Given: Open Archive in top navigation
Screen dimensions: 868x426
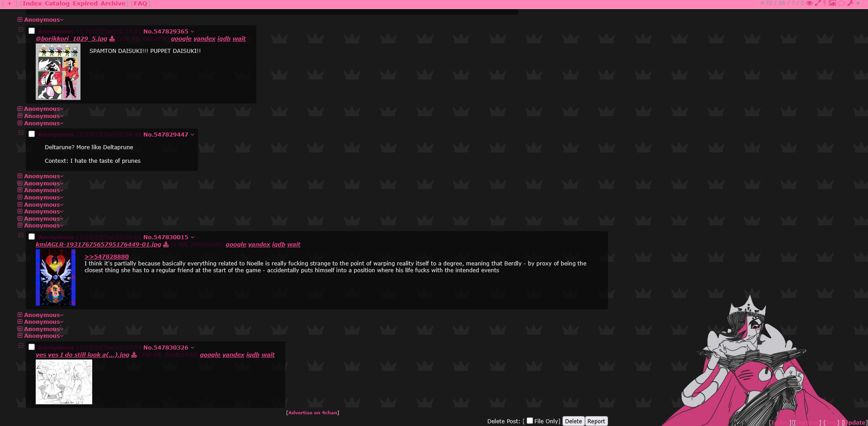Looking at the screenshot, I should coord(113,3).
